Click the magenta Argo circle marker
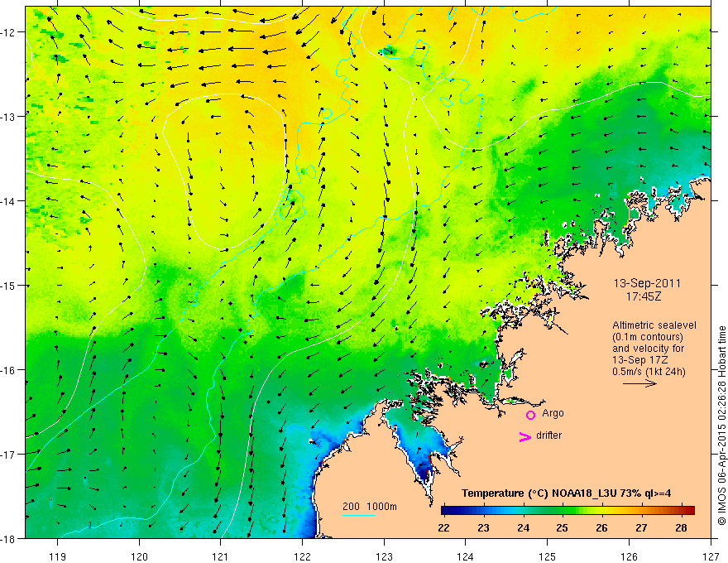This screenshot has height=563, width=728. tap(530, 415)
